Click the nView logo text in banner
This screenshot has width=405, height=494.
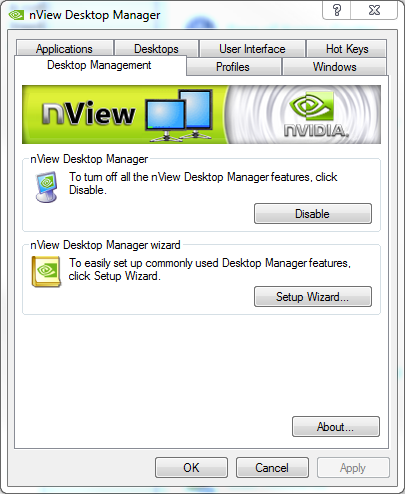(x=88, y=113)
